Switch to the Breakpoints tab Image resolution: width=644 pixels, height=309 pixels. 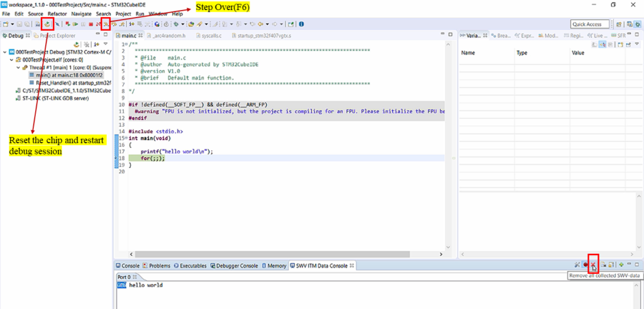tap(500, 36)
